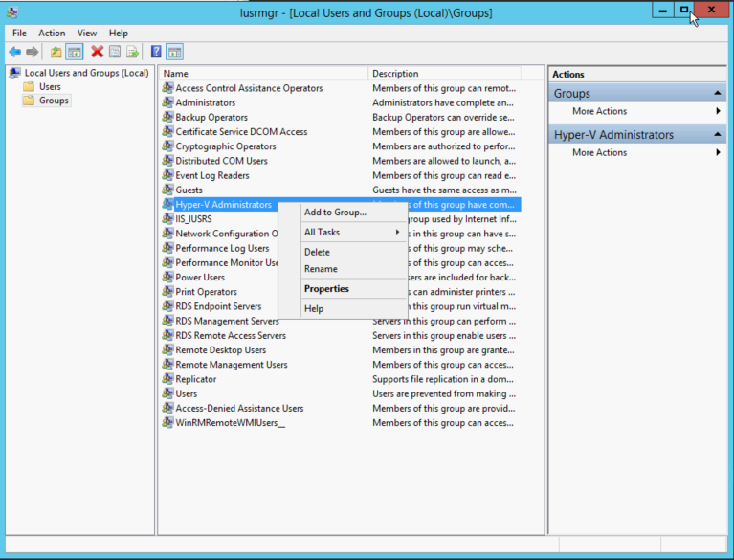Select the Certificate Service DCOM Access group
734x560 pixels.
(x=241, y=131)
